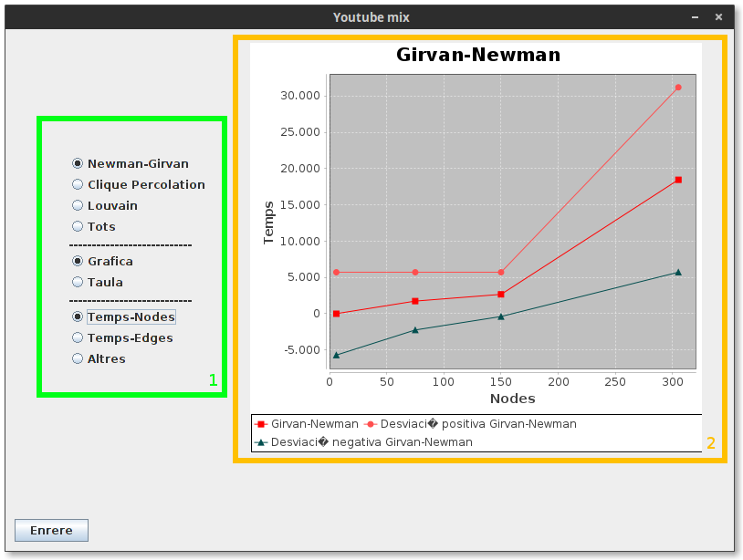This screenshot has width=743, height=560.
Task: Click the highest positive deviation data point
Action: click(x=678, y=88)
